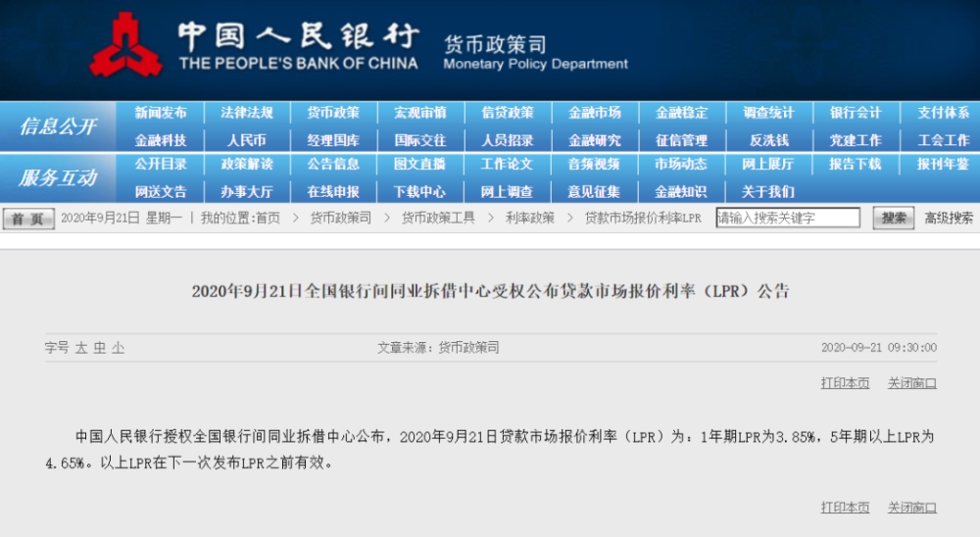Open 网上展厅 link
This screenshot has width=980, height=537.
(x=768, y=164)
